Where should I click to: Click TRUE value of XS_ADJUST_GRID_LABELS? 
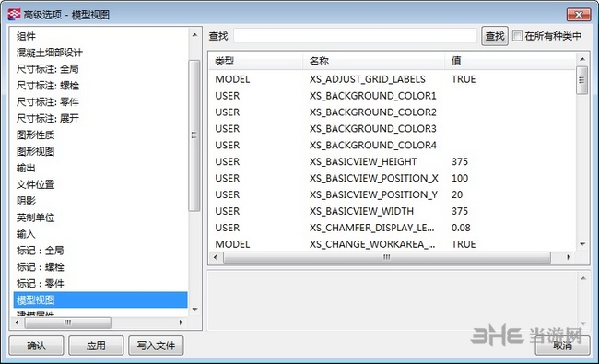[x=464, y=79]
